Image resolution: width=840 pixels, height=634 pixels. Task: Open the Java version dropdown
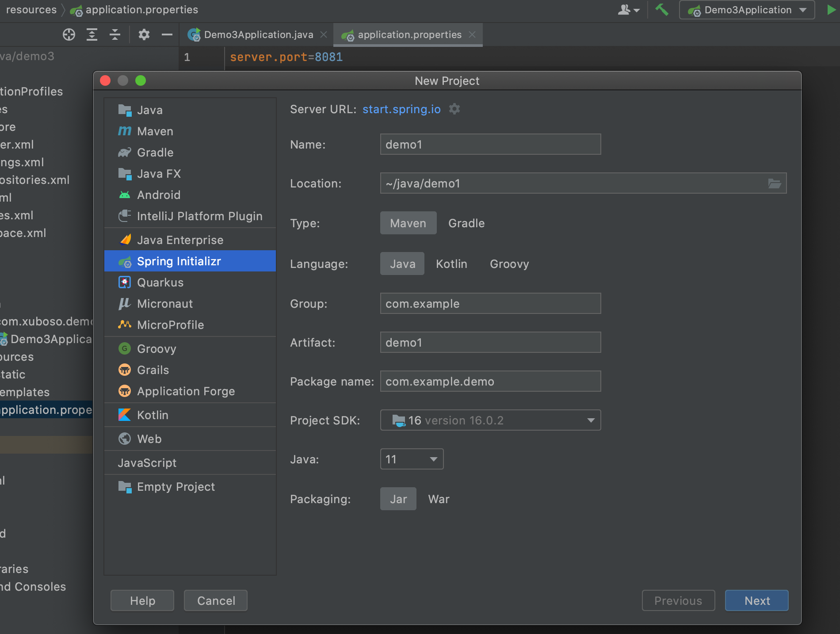click(412, 459)
